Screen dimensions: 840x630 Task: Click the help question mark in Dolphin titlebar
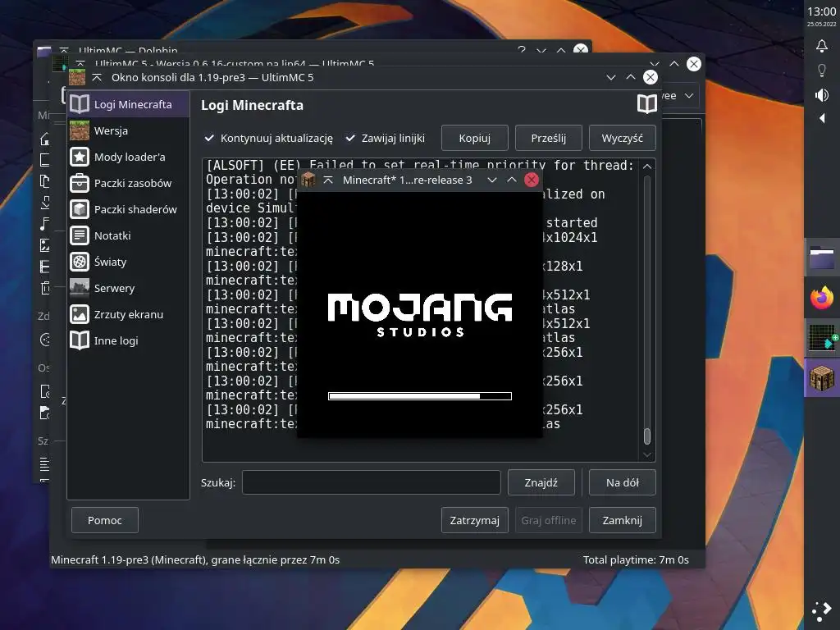pos(522,50)
